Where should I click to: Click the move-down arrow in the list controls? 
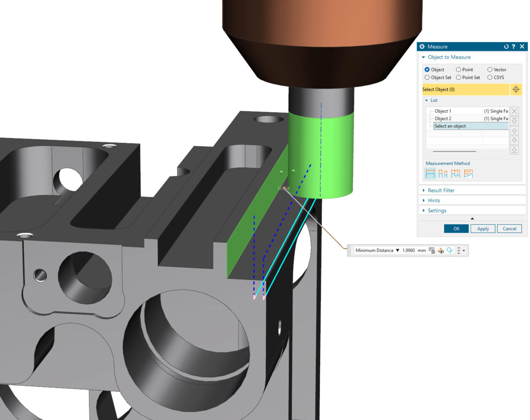pos(515,140)
